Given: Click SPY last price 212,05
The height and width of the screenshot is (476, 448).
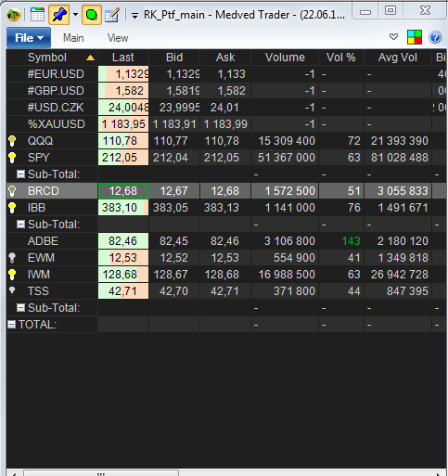Looking at the screenshot, I should coord(123,158).
